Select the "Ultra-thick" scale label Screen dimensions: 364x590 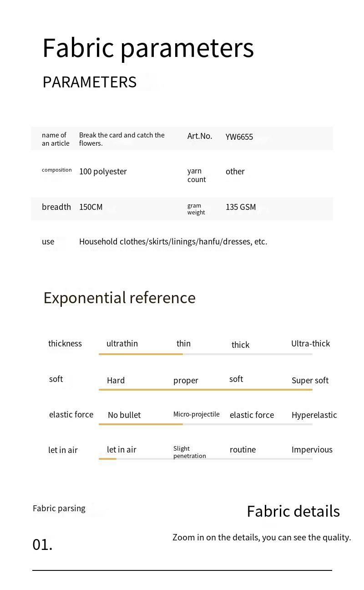coord(310,344)
